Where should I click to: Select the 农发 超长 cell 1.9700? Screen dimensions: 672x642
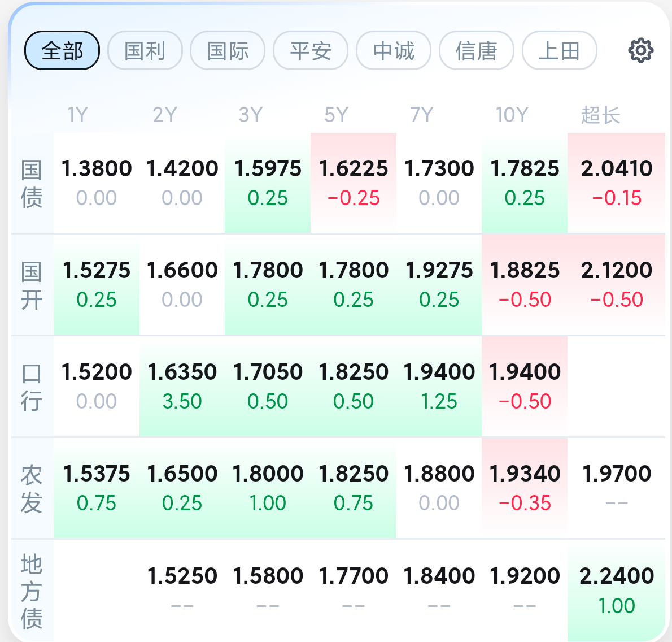tap(616, 488)
